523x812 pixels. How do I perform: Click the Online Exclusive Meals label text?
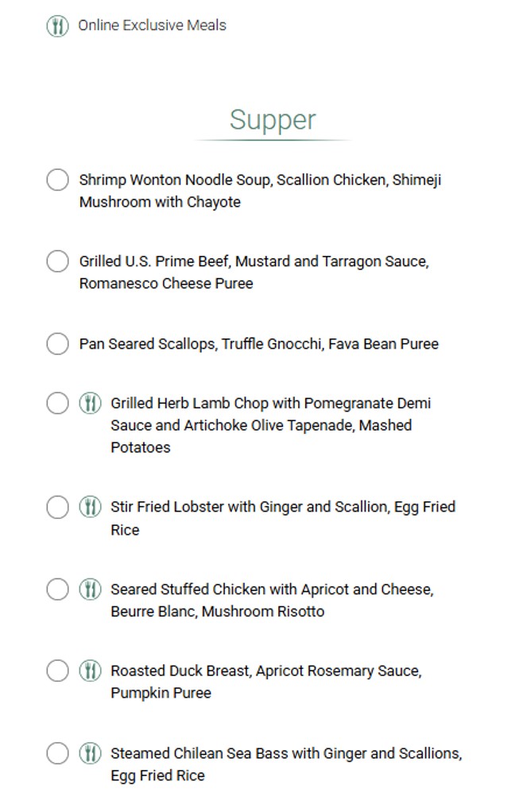click(x=152, y=25)
